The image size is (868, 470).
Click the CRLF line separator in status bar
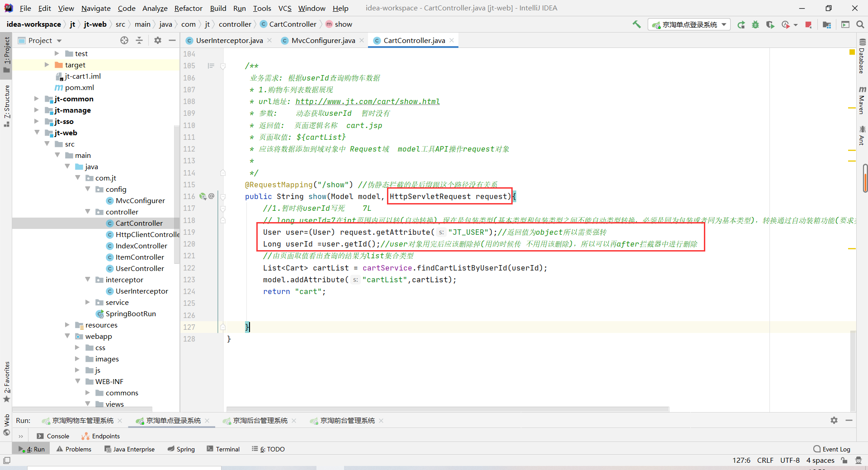click(x=765, y=461)
